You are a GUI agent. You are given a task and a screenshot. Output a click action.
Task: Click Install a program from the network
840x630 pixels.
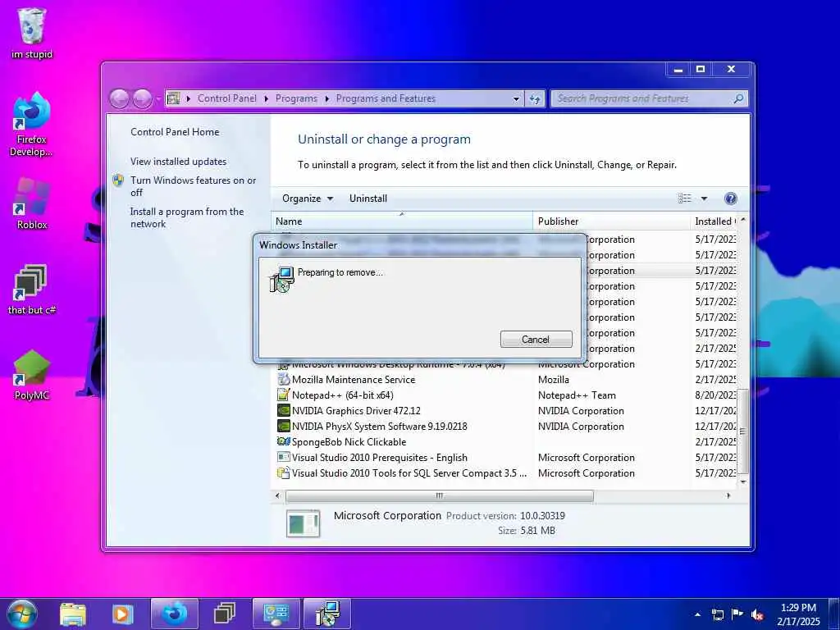point(187,217)
